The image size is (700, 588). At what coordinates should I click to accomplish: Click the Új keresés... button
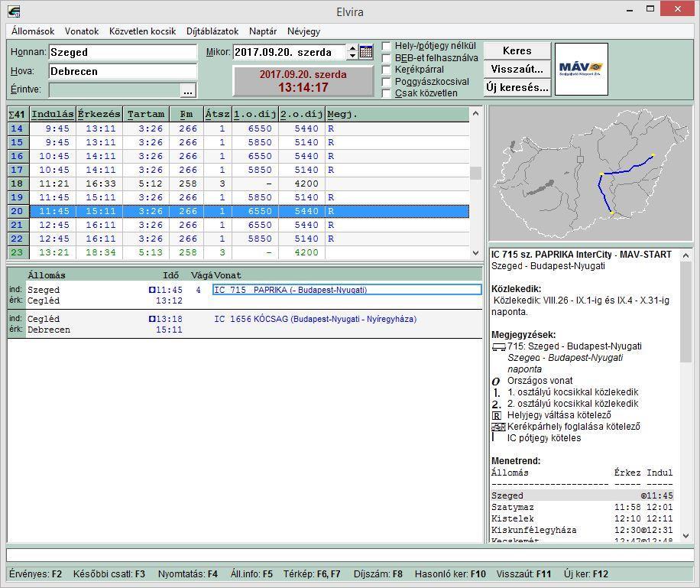(x=517, y=88)
